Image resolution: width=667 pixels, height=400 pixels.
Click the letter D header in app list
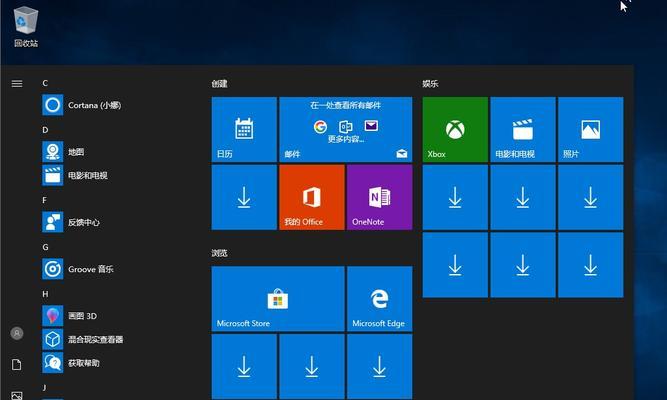(x=45, y=130)
